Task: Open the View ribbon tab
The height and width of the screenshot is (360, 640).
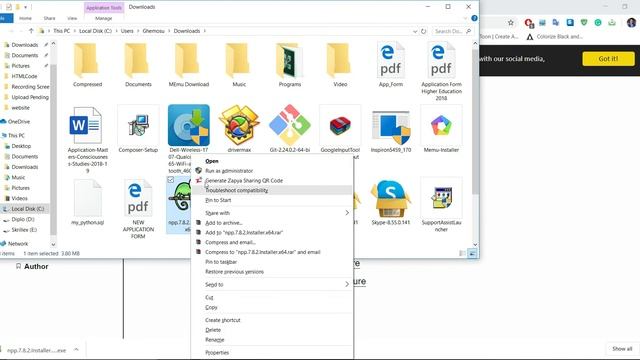Action: point(72,18)
